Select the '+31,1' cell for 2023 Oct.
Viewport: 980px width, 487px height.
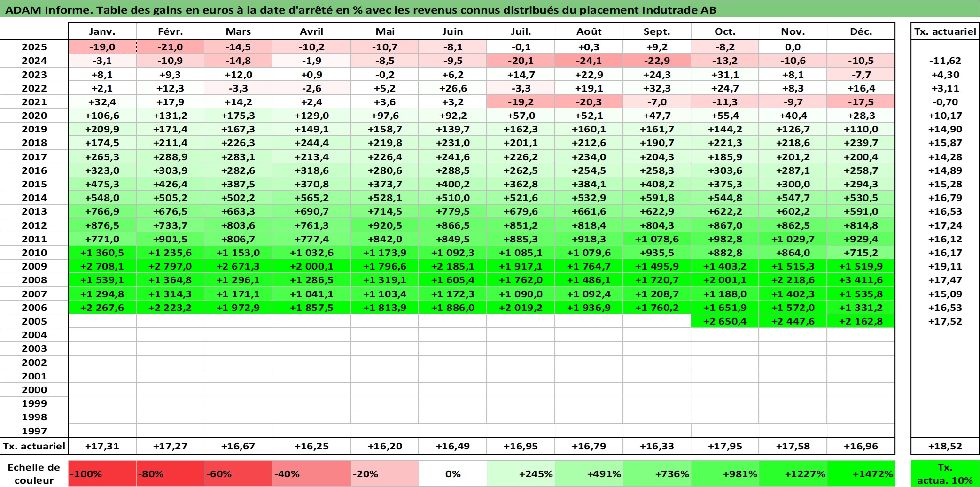[x=725, y=75]
